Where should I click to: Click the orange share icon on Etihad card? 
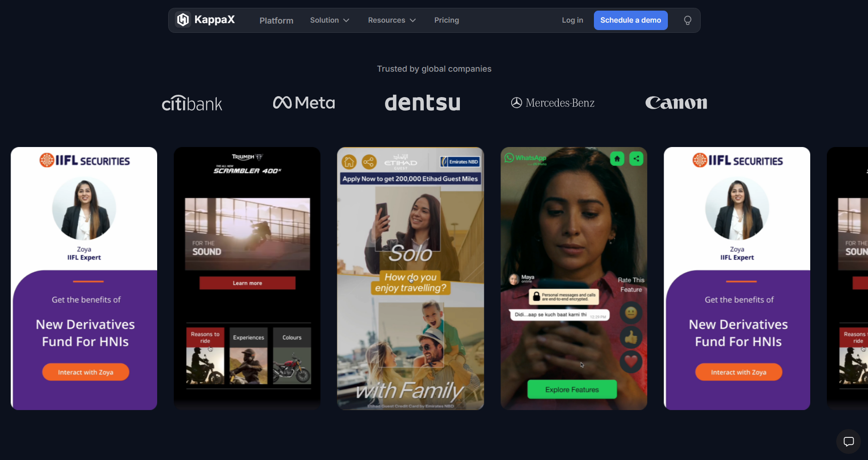369,162
